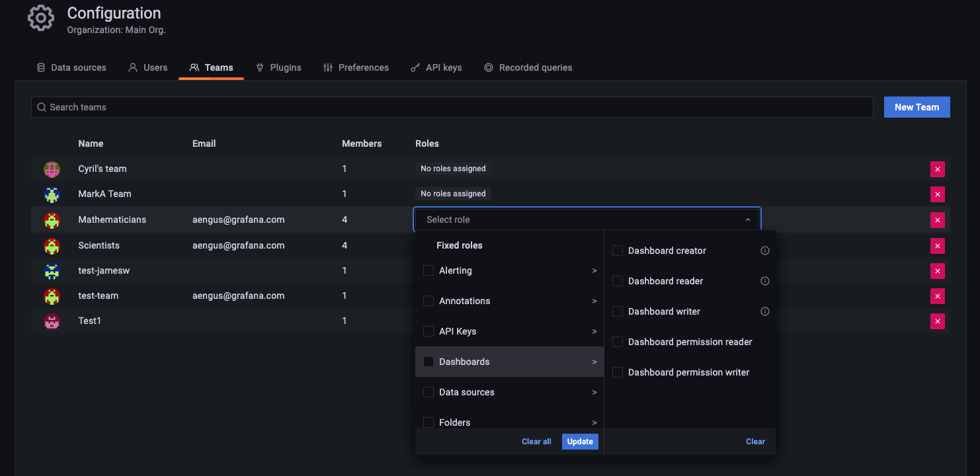Screen dimensions: 980x476
Task: Enable the Alerting fixed roles checkbox
Action: coord(428,270)
